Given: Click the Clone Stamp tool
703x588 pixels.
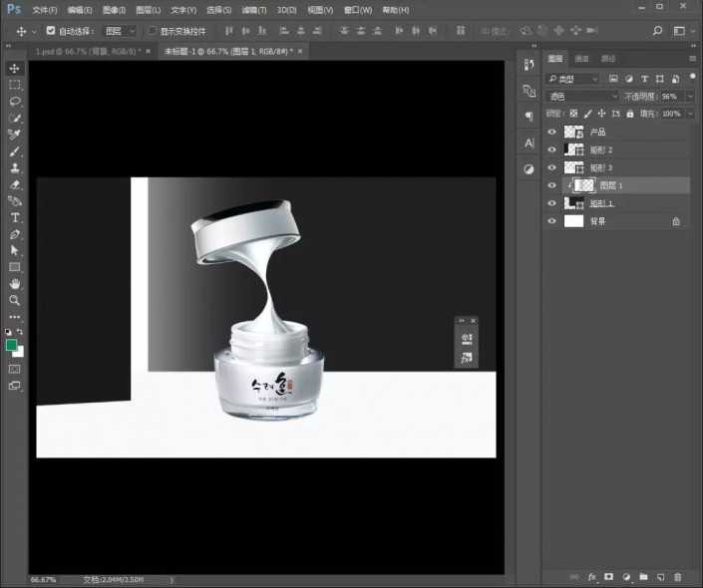Looking at the screenshot, I should [15, 167].
